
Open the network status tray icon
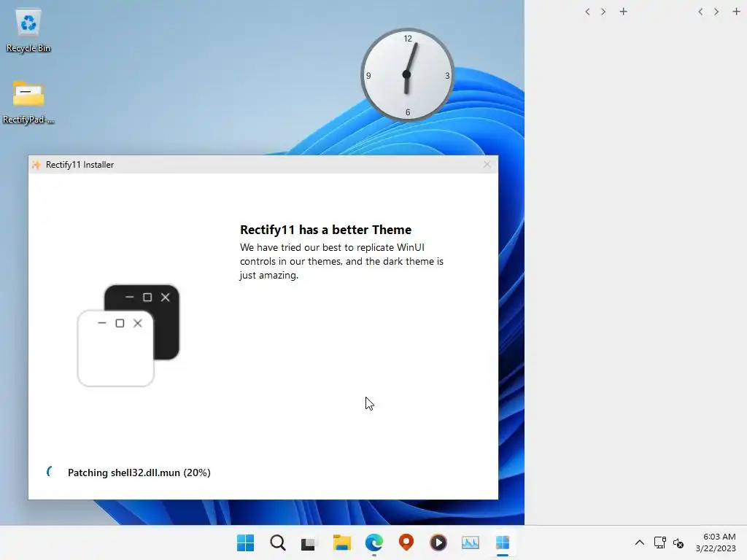[659, 542]
